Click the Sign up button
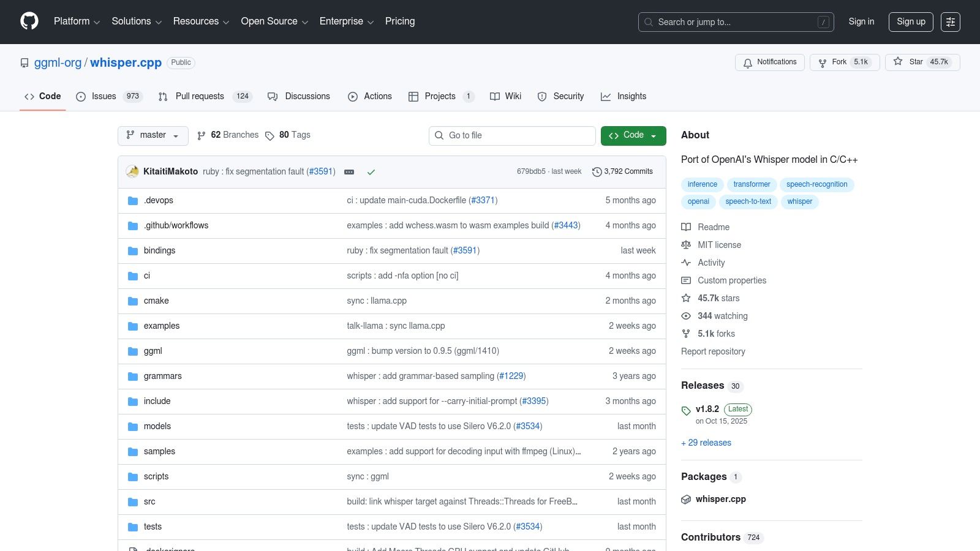The height and width of the screenshot is (551, 980). (x=911, y=21)
